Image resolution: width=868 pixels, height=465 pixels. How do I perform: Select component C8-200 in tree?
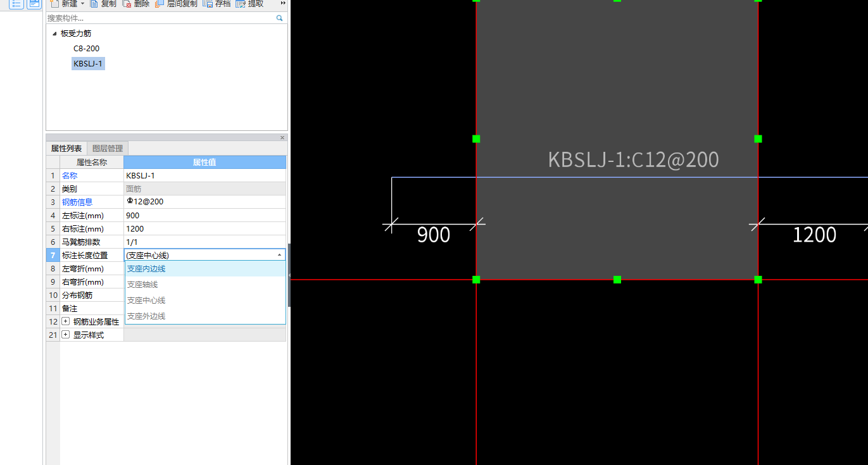pos(86,49)
